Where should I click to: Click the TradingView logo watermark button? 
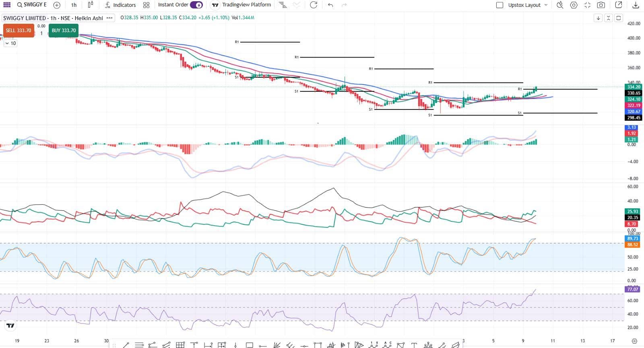[10, 326]
